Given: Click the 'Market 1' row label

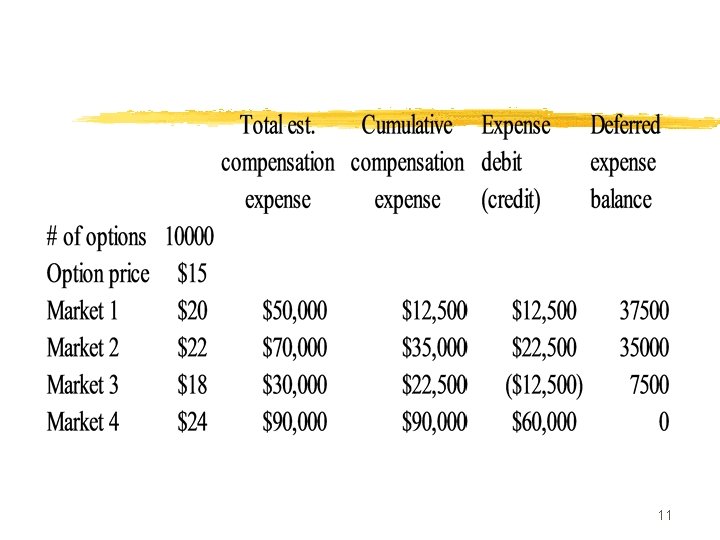Looking at the screenshot, I should point(82,310).
